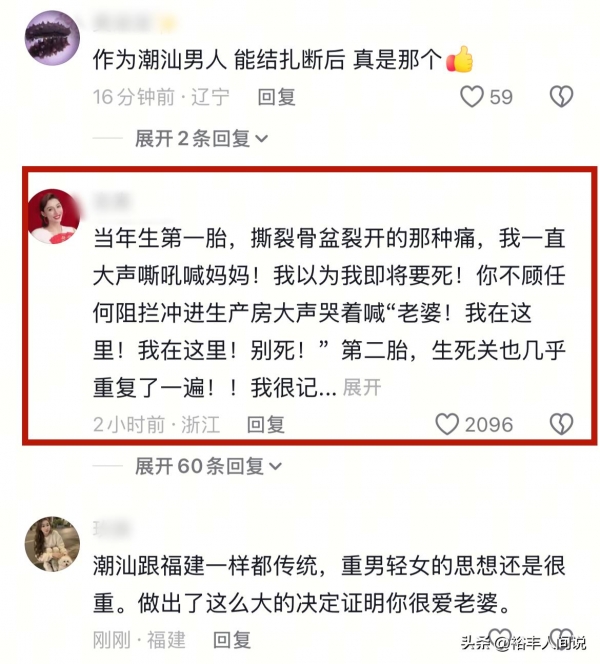Image resolution: width=600 pixels, height=664 pixels.
Task: Reply to the 辽宁 comment
Action: [x=276, y=97]
